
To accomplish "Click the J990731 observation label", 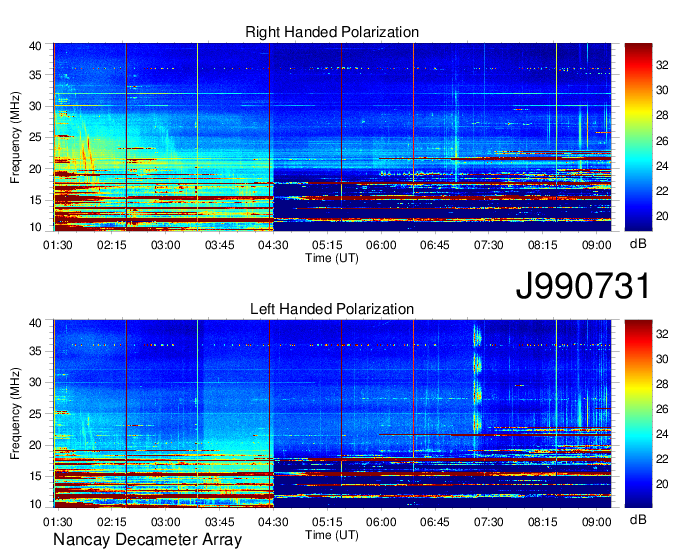I will 583,286.
